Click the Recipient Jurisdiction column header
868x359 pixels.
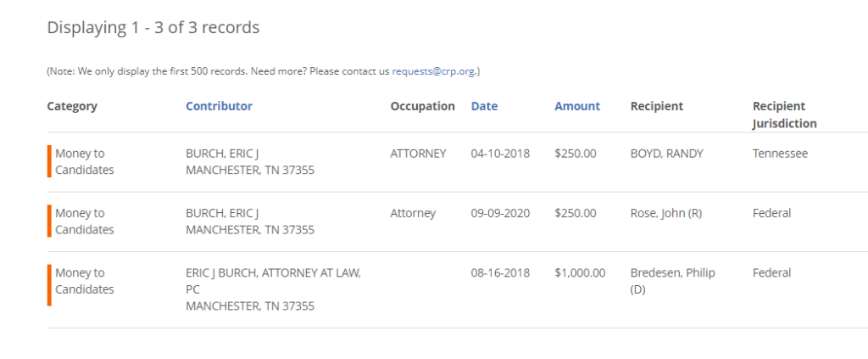[784, 115]
